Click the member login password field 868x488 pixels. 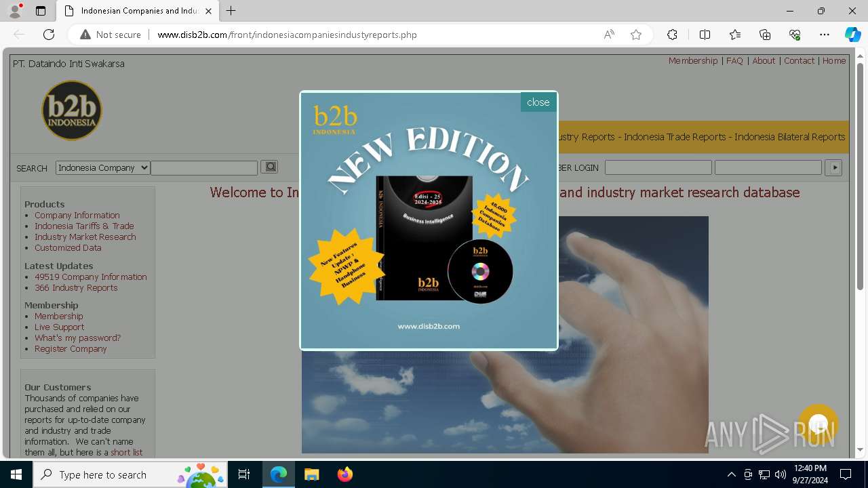click(768, 167)
